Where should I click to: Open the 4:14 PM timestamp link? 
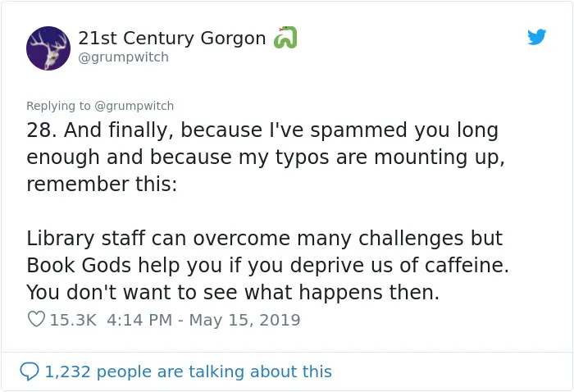[139, 320]
